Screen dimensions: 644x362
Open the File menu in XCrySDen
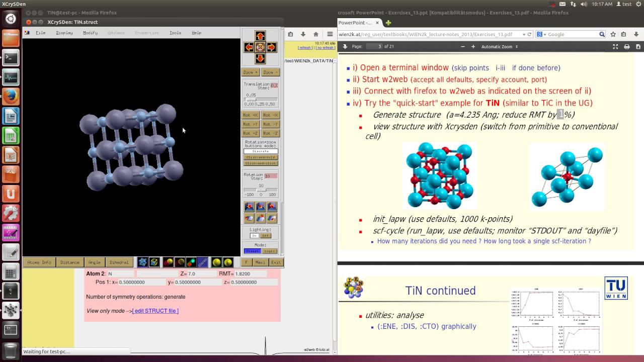point(41,33)
